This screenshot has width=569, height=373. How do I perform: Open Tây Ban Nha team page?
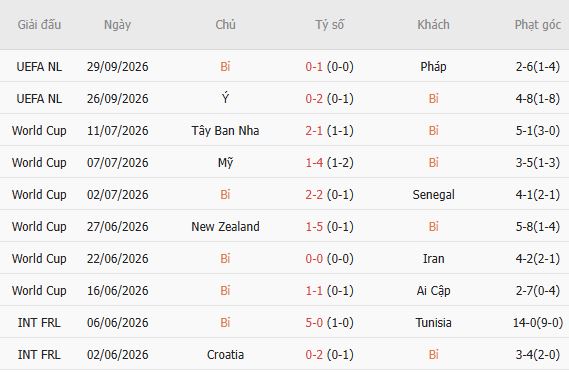click(225, 131)
